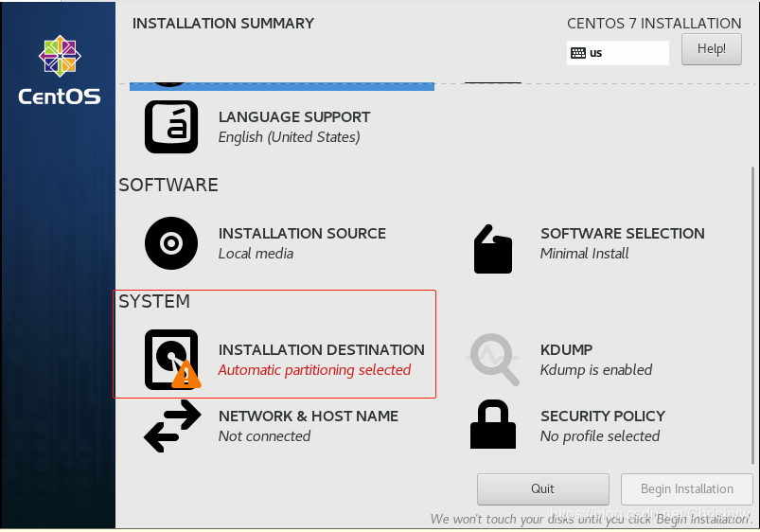Click the keyboard icon beside 'us'
The width and height of the screenshot is (760, 532).
coord(577,53)
